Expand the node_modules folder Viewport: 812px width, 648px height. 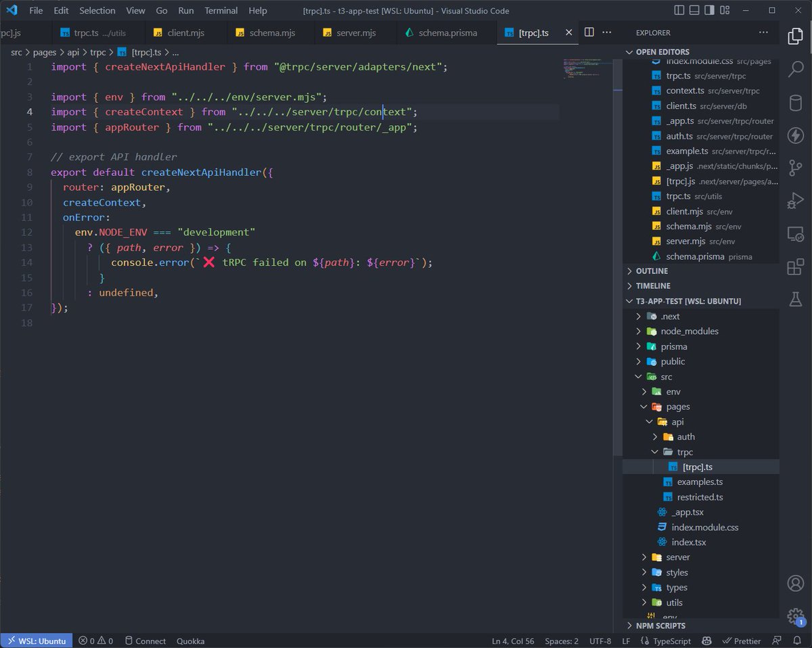pos(700,331)
